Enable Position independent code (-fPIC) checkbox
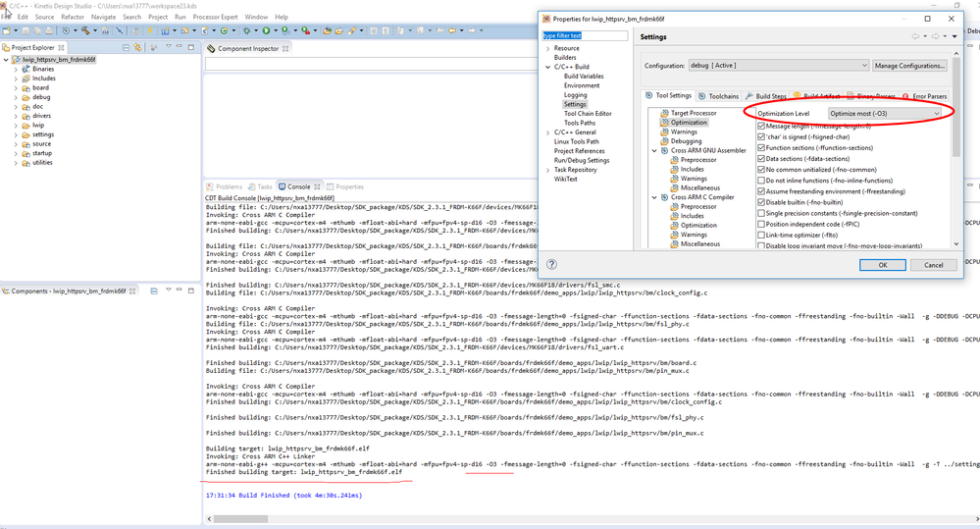Image resolution: width=980 pixels, height=529 pixels. [x=761, y=224]
